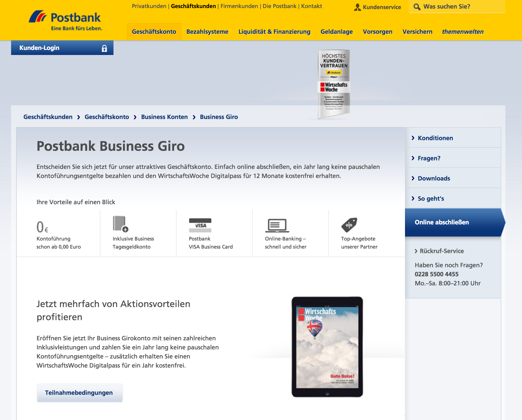Click the 0€ Kontoführung icon
This screenshot has width=522, height=420.
pos(42,227)
